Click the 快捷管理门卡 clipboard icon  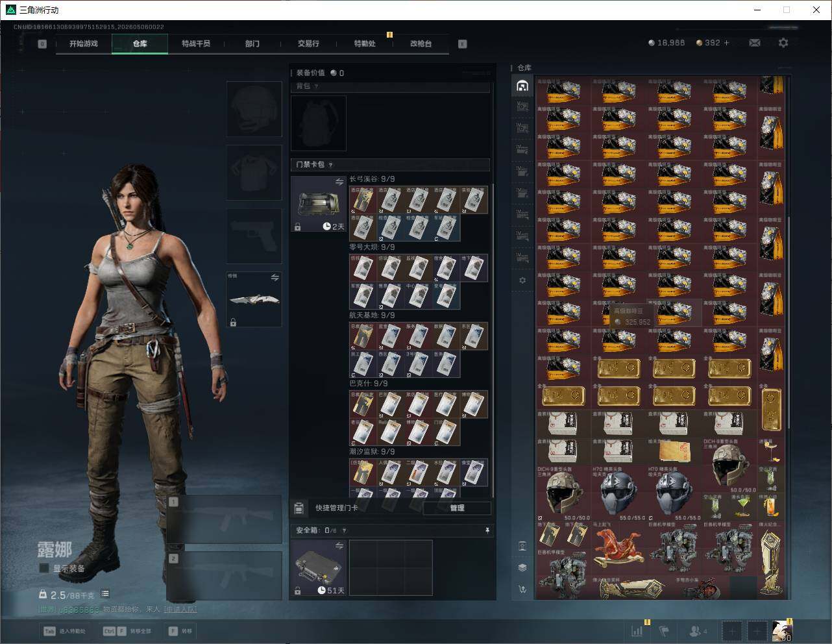(x=299, y=508)
